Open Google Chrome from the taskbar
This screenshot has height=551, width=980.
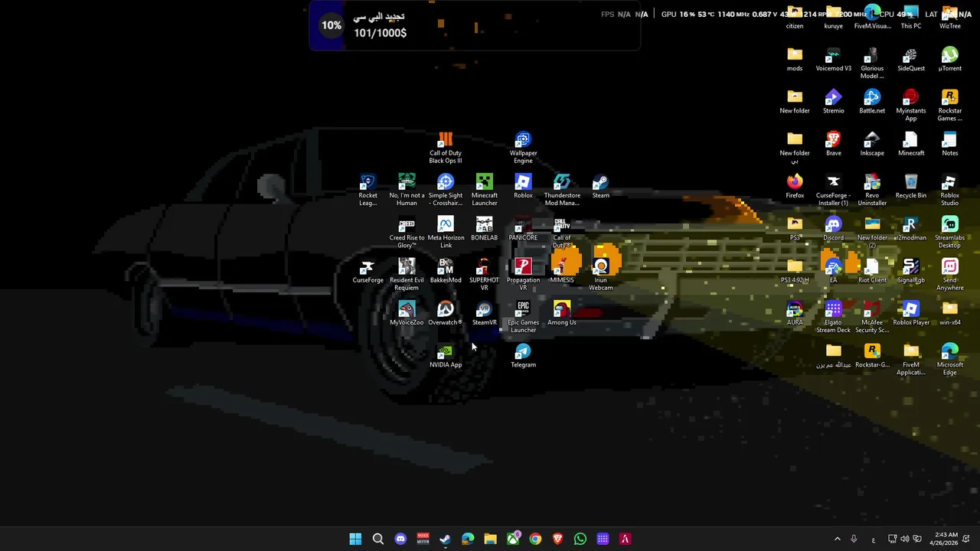(x=535, y=539)
